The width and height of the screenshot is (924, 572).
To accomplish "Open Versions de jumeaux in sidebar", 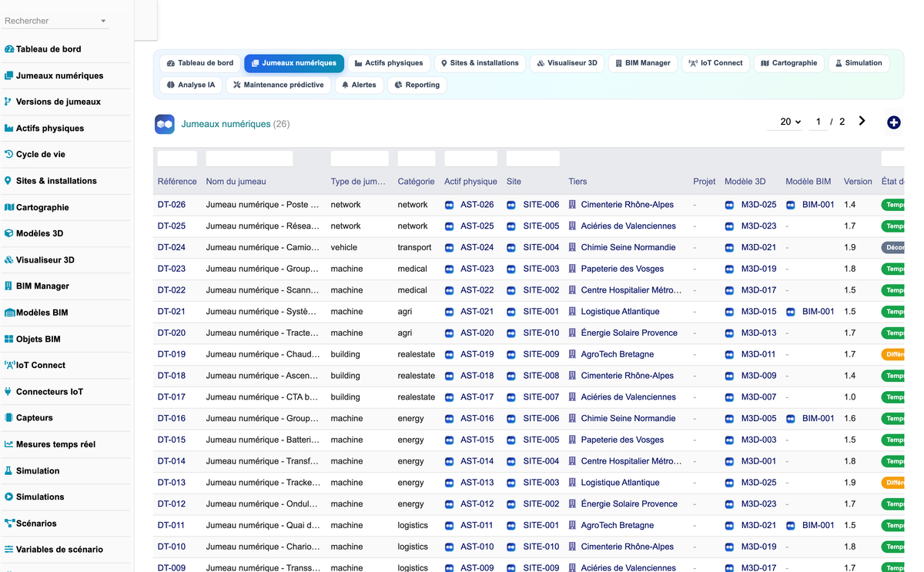I will [59, 102].
